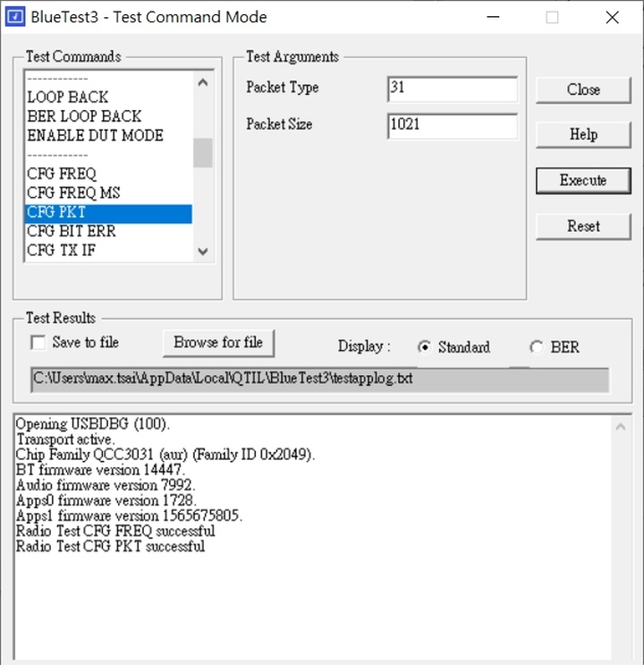The width and height of the screenshot is (644, 665).
Task: Click the Close button
Action: point(583,90)
